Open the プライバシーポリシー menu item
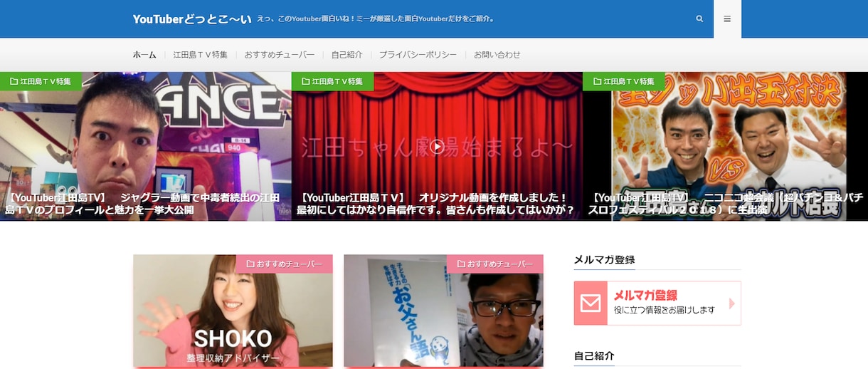The height and width of the screenshot is (369, 868). click(418, 55)
